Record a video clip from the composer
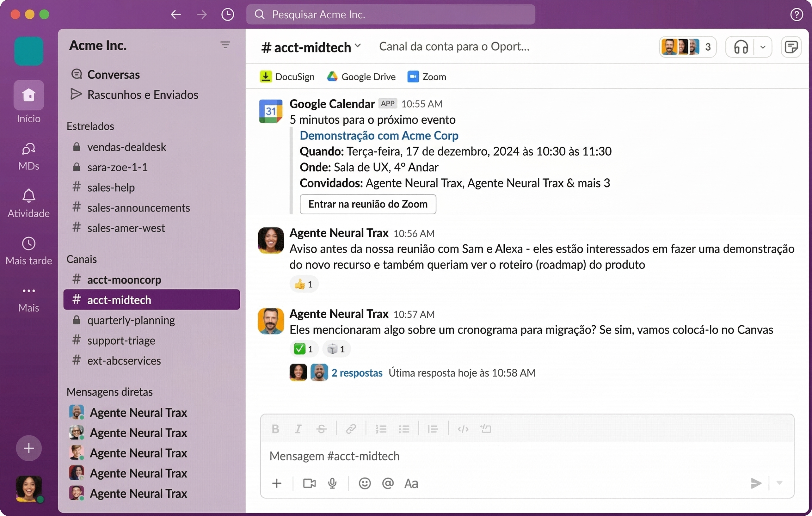Viewport: 812px width, 516px height. 309,484
